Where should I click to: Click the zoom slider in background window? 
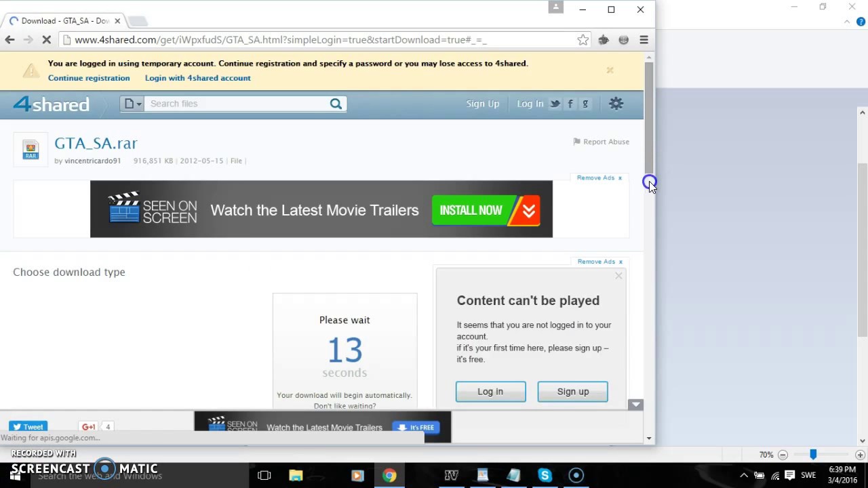[812, 455]
